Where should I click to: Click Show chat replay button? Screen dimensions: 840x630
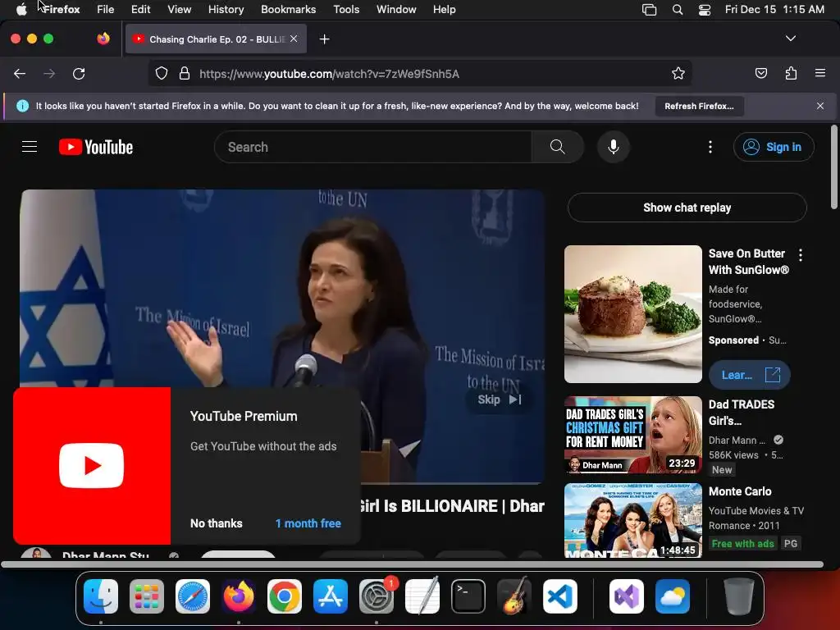click(x=687, y=208)
